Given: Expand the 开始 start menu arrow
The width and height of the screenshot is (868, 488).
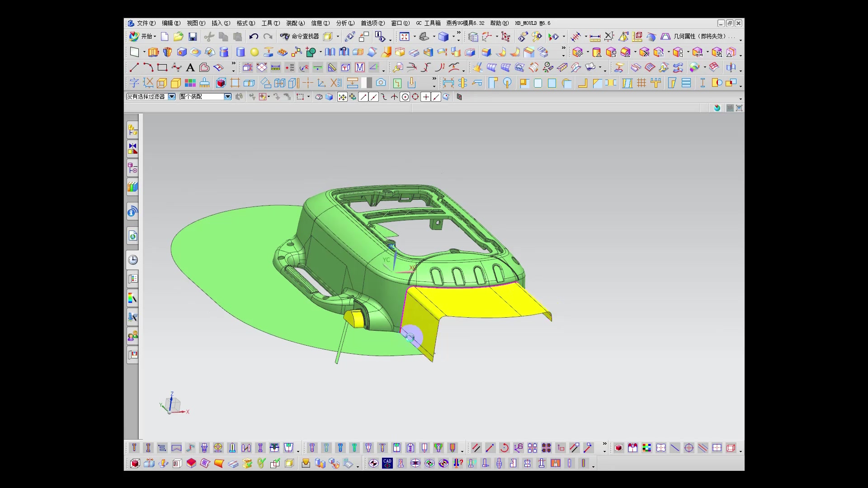Looking at the screenshot, I should pos(155,37).
